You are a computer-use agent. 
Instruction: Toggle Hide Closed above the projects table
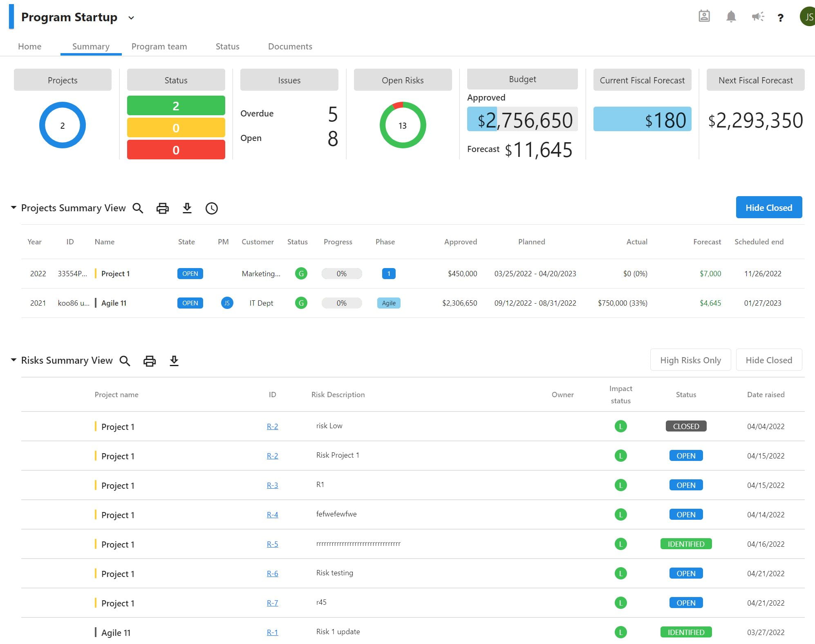pyautogui.click(x=769, y=207)
